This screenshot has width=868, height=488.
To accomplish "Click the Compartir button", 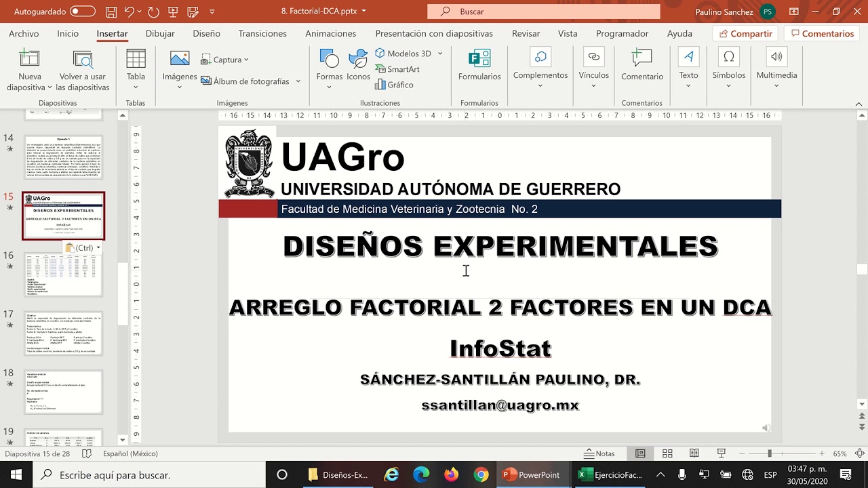I will pos(745,33).
